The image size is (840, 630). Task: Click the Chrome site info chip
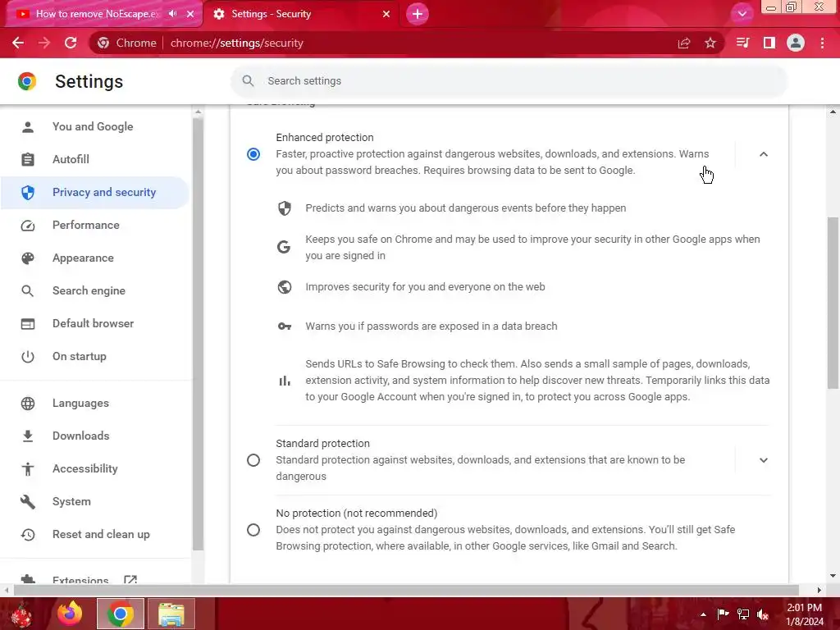[127, 43]
